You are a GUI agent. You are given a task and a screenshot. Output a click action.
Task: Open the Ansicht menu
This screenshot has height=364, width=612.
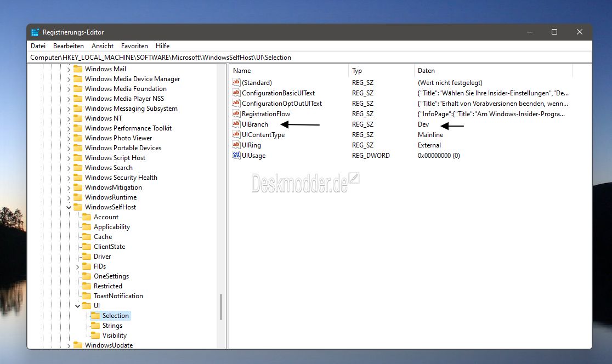pos(102,46)
